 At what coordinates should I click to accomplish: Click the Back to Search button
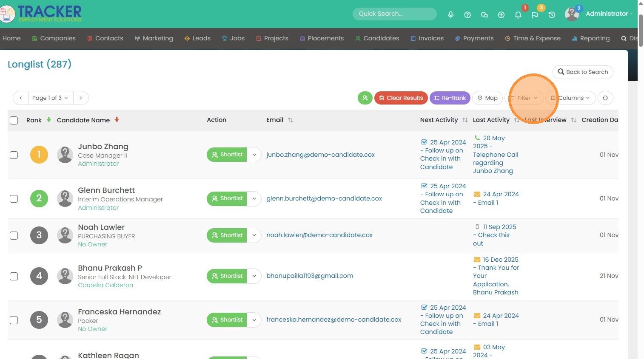(x=583, y=72)
